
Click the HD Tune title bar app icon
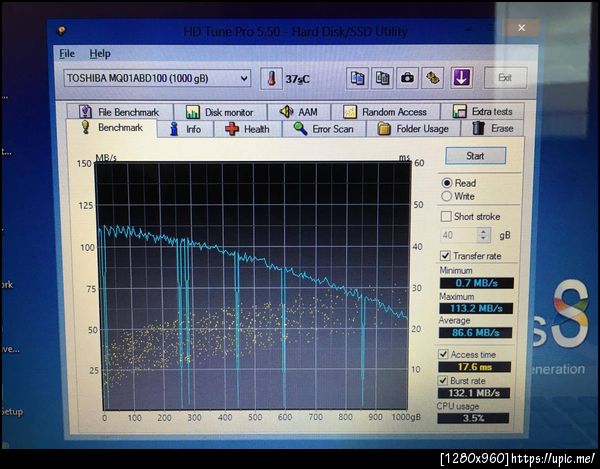pyautogui.click(x=61, y=31)
